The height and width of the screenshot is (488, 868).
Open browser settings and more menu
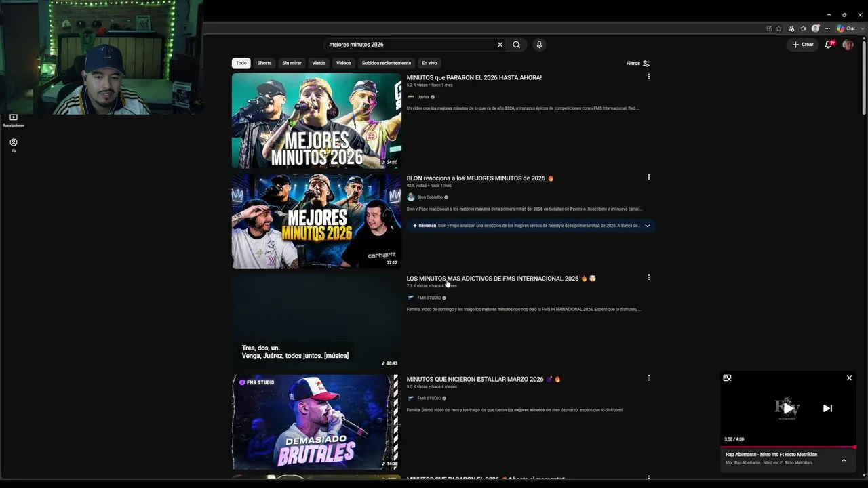[x=827, y=28]
